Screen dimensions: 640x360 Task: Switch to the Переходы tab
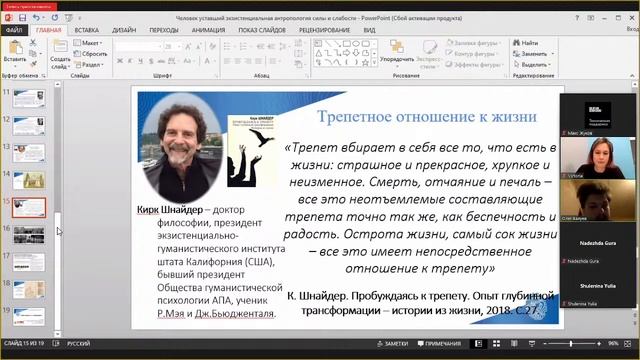(164, 30)
